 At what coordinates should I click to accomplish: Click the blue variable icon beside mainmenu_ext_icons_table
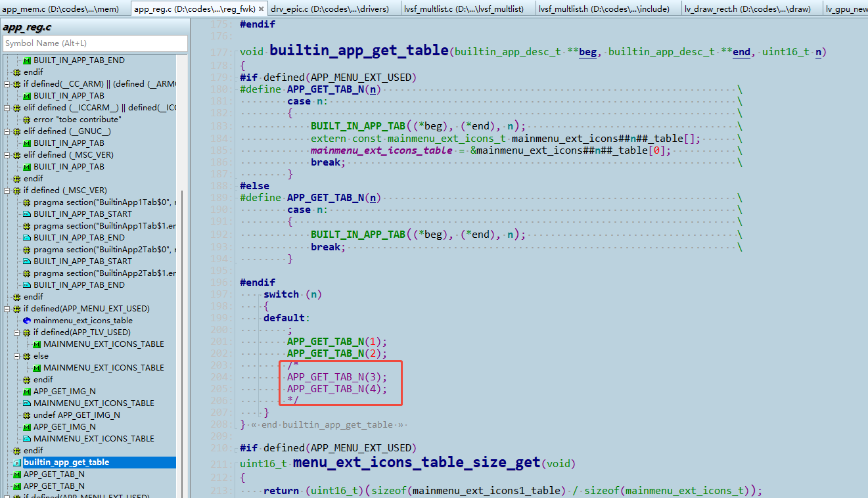(x=27, y=321)
